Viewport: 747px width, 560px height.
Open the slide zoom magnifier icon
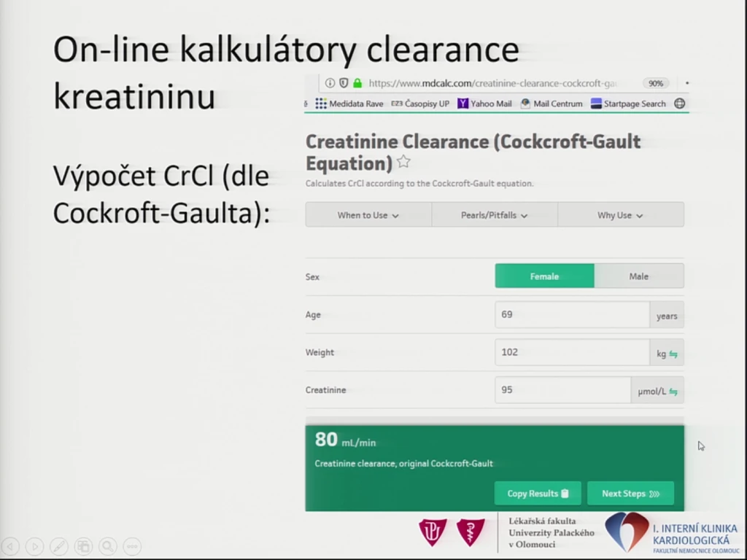108,546
